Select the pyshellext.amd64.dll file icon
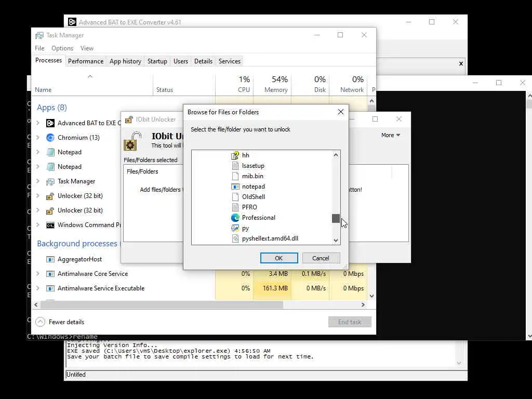Screen dimensions: 532x399 pos(235,238)
